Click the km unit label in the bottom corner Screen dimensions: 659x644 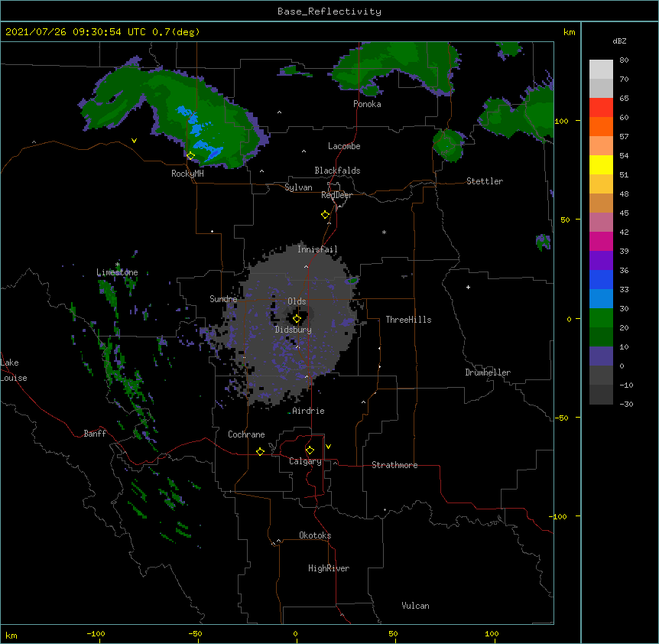[x=11, y=635]
